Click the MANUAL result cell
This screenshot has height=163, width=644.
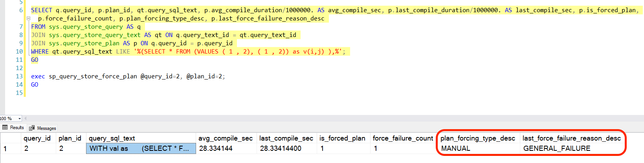[455, 148]
